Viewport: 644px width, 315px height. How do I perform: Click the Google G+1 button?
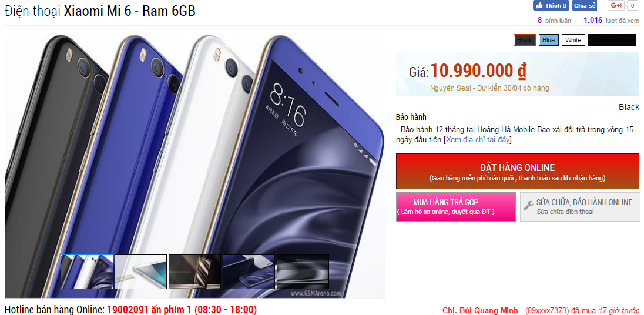(x=616, y=5)
